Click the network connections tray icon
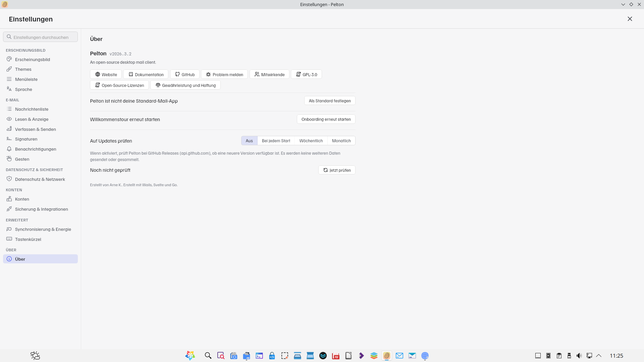 coord(589,356)
